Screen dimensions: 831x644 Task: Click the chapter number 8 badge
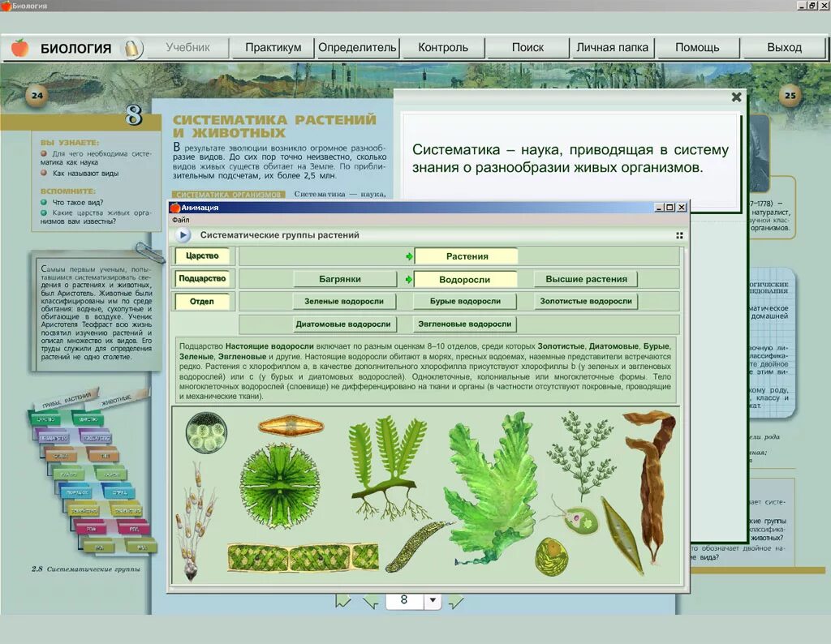click(134, 114)
